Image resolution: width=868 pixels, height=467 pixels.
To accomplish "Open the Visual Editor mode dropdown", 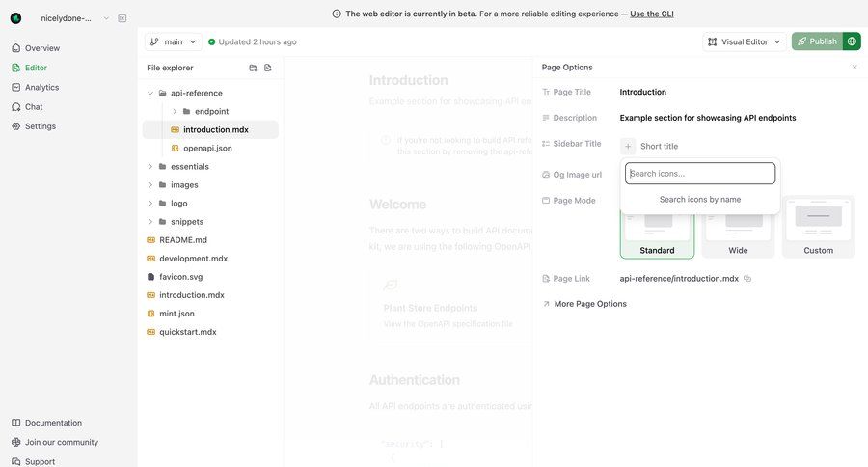I will [x=745, y=41].
